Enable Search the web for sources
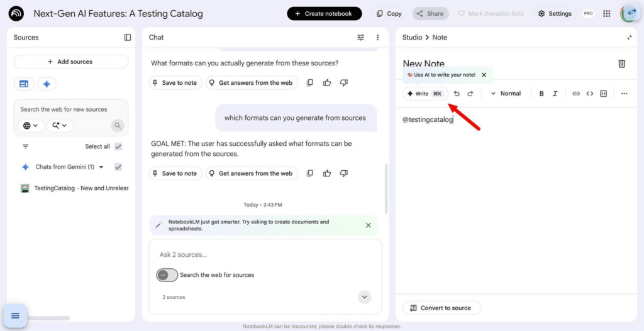The height and width of the screenshot is (331, 644). tap(167, 275)
